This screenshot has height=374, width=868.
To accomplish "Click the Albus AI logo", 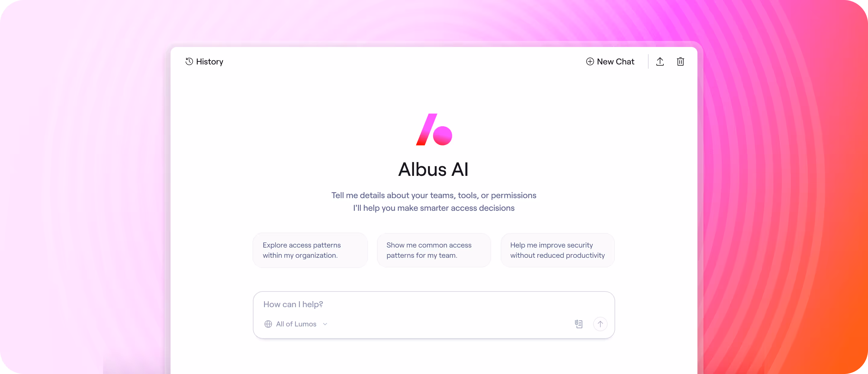I will pos(434,129).
